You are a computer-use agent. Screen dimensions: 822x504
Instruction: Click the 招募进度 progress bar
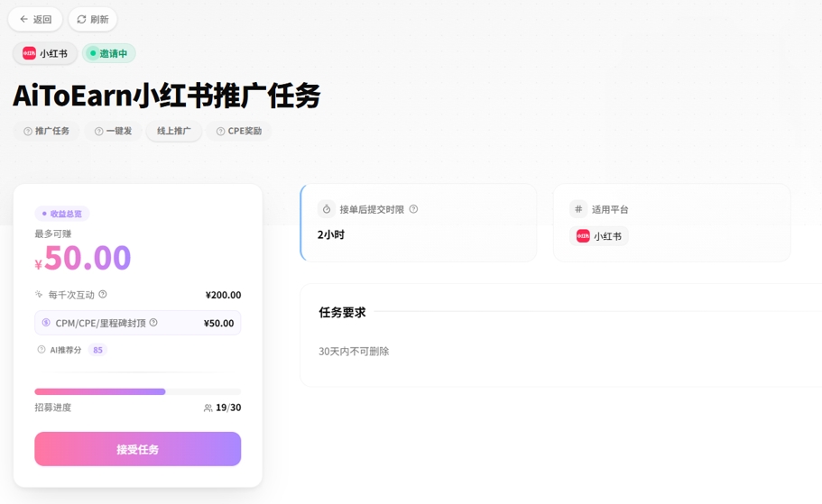pyautogui.click(x=138, y=392)
